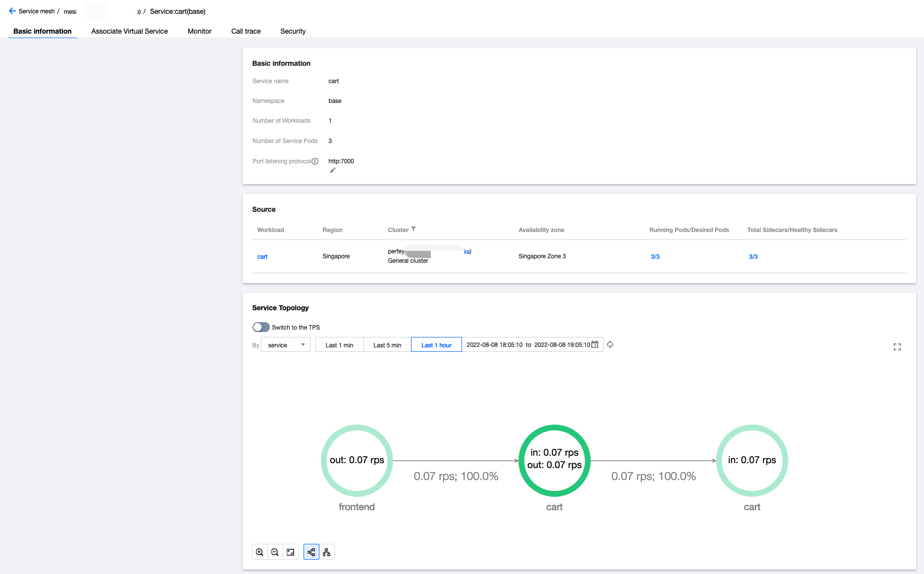Refresh the topology with the reload icon
Image resolution: width=924 pixels, height=574 pixels.
point(610,345)
